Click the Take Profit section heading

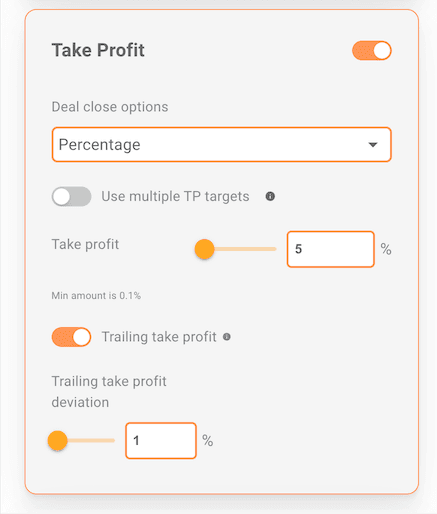(98, 50)
